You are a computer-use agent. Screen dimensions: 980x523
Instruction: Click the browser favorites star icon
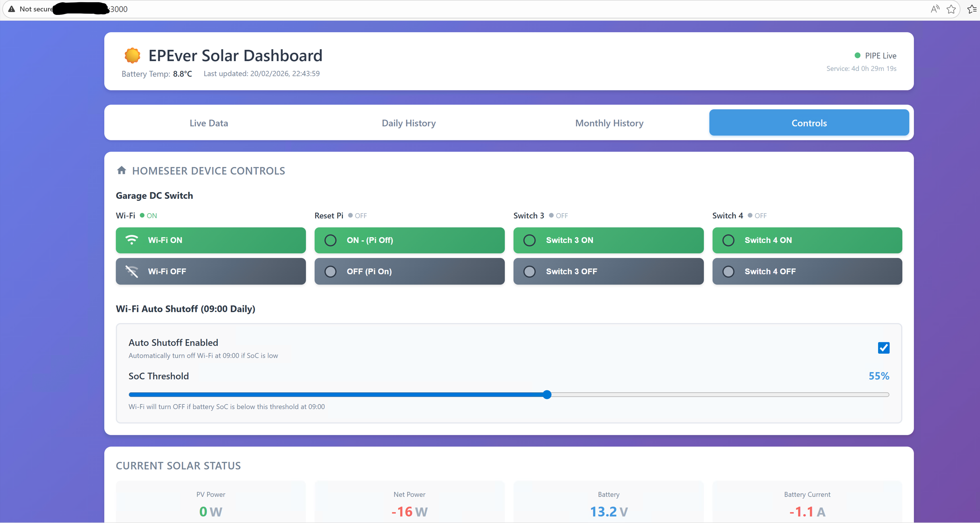pyautogui.click(x=951, y=9)
